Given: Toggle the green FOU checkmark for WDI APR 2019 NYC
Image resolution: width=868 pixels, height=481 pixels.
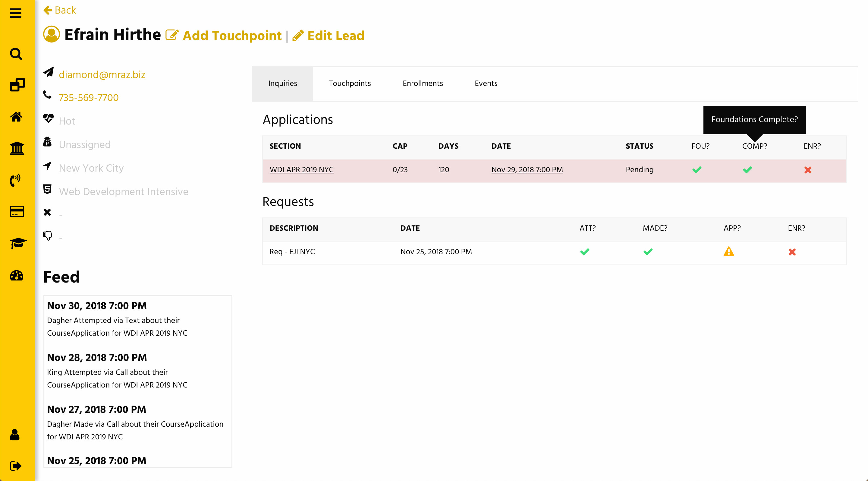Looking at the screenshot, I should (x=697, y=170).
